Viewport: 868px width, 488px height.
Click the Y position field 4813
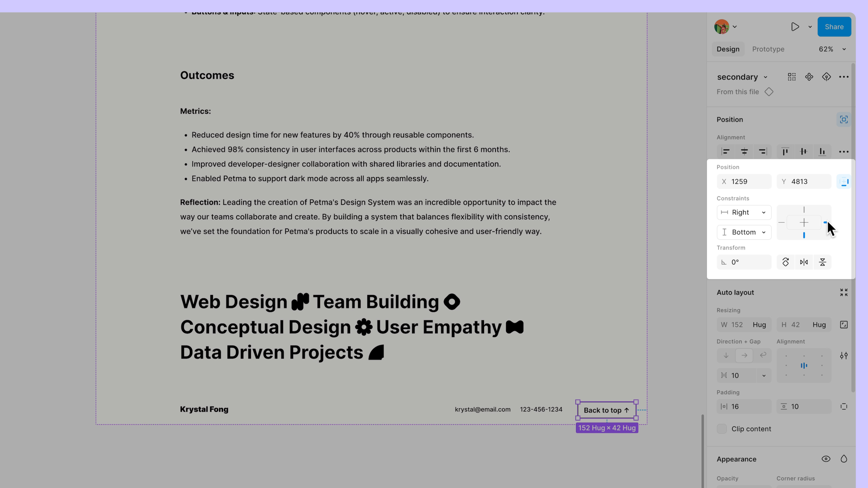804,181
